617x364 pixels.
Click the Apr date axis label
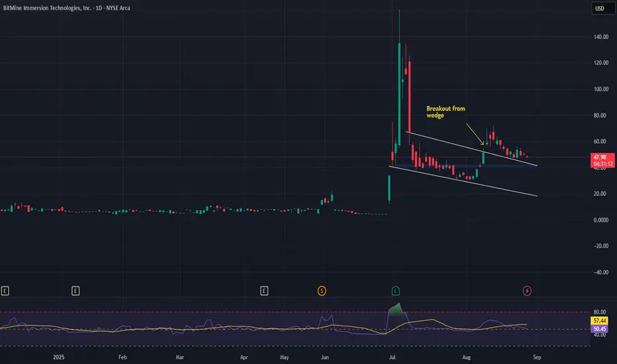click(x=244, y=357)
